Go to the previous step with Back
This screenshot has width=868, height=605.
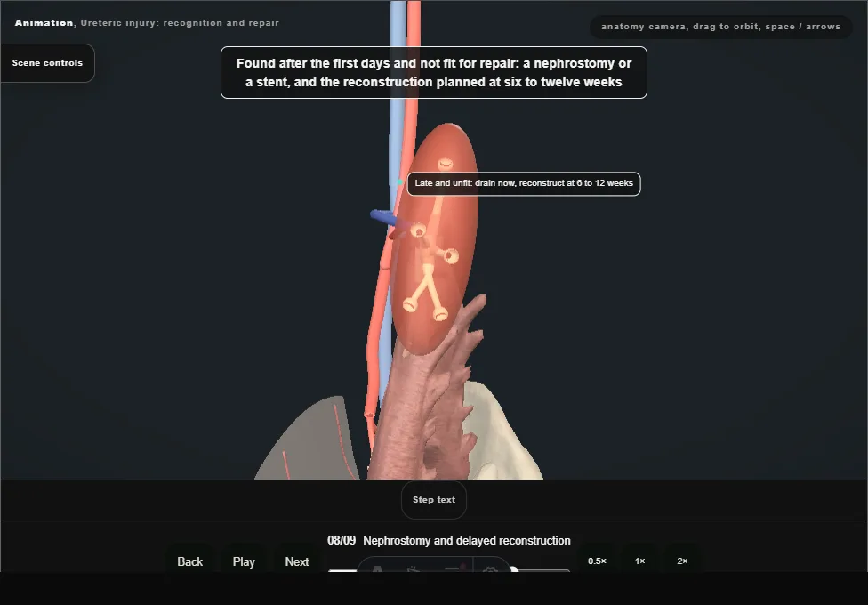coord(190,561)
